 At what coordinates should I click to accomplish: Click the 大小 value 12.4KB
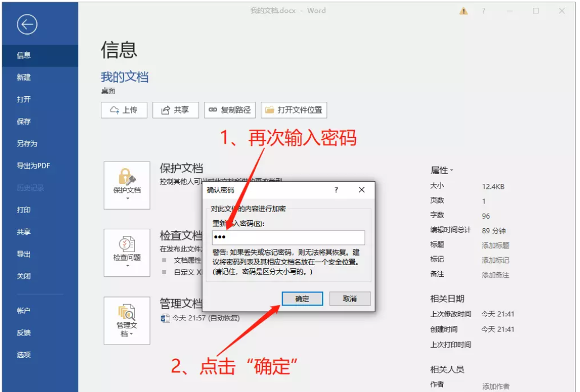point(493,187)
